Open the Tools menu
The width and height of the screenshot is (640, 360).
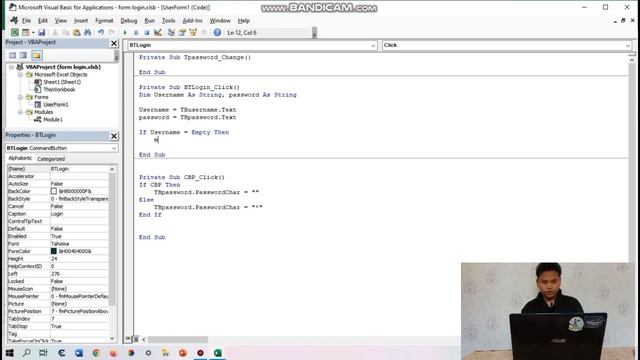pyautogui.click(x=168, y=21)
